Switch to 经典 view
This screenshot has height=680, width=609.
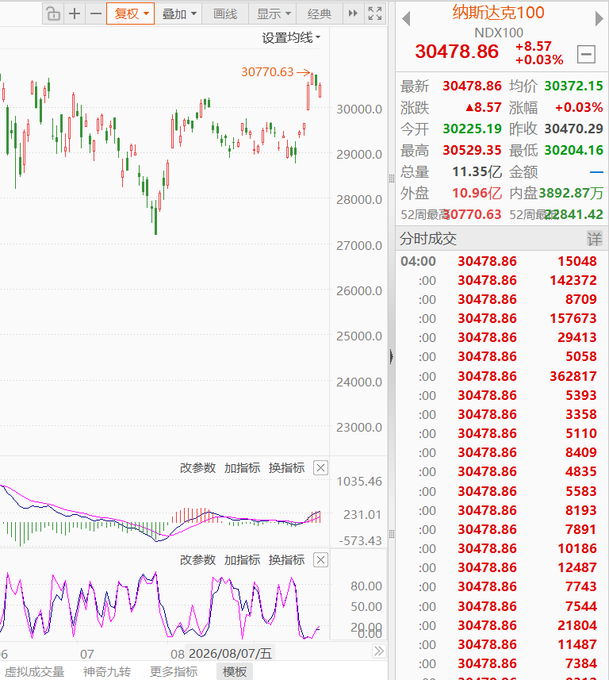point(319,14)
